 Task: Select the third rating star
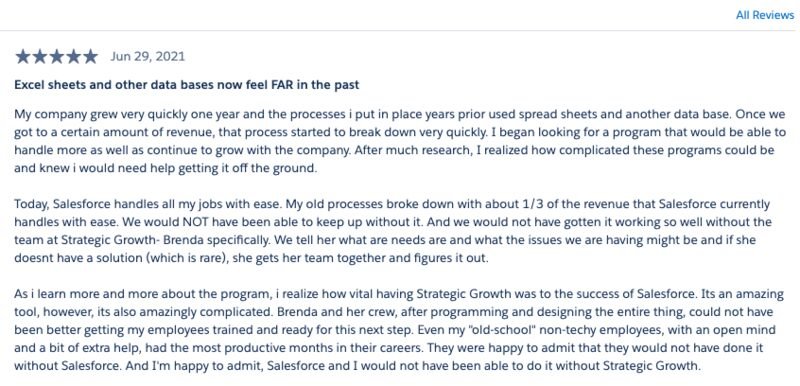[57, 56]
